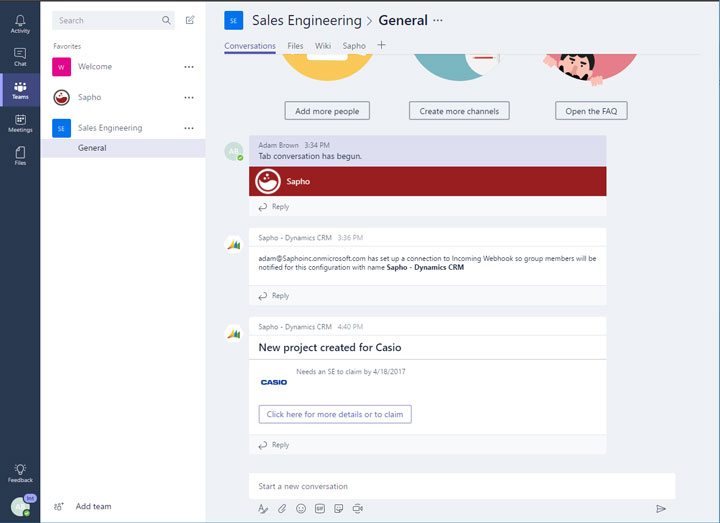Click Add team label
Screen dimensions: 720x523
(x=93, y=506)
